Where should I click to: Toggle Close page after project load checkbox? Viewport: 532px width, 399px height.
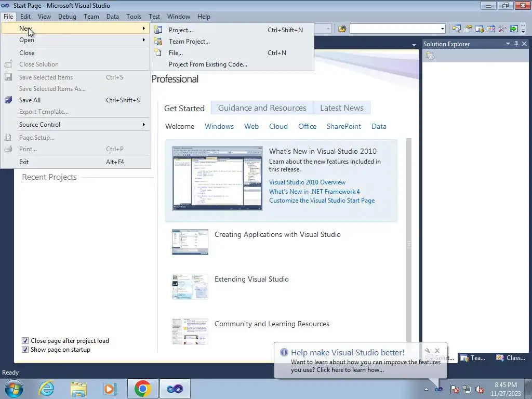tap(25, 341)
